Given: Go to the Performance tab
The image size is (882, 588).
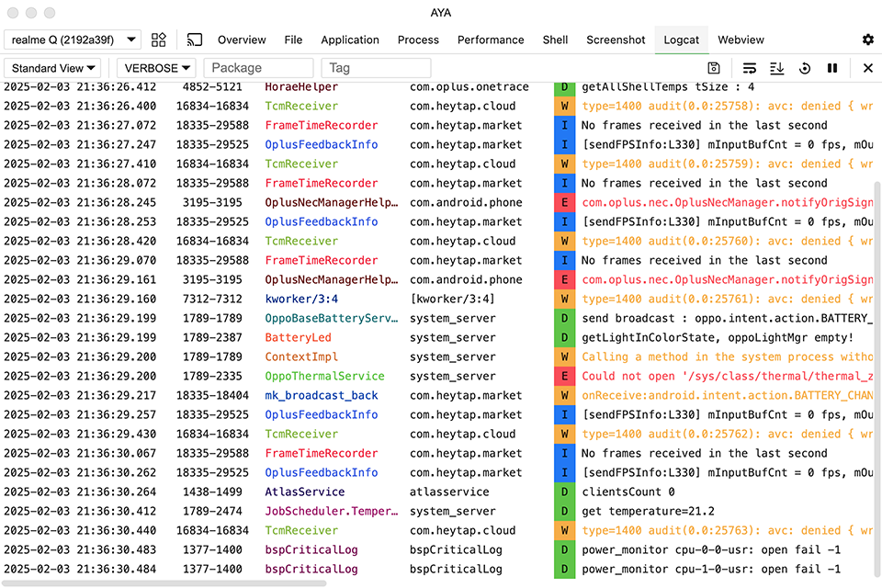Looking at the screenshot, I should (491, 40).
